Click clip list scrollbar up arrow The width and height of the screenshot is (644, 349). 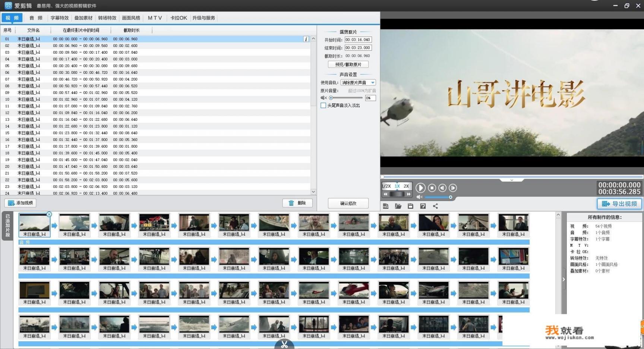point(313,39)
